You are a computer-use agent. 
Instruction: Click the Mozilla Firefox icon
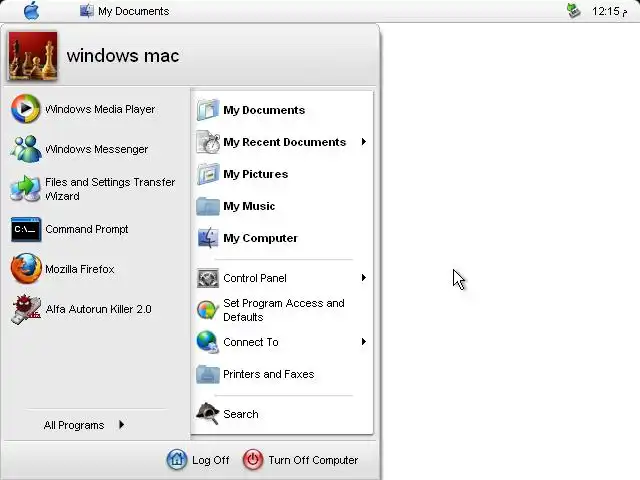pos(26,269)
